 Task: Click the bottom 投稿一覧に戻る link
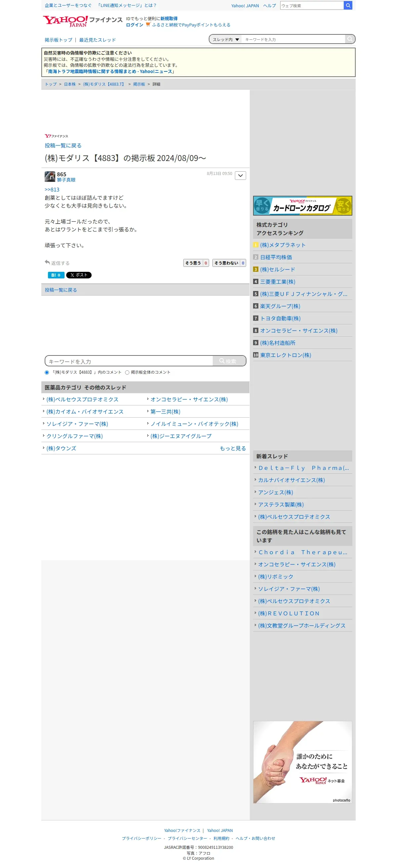pyautogui.click(x=61, y=290)
